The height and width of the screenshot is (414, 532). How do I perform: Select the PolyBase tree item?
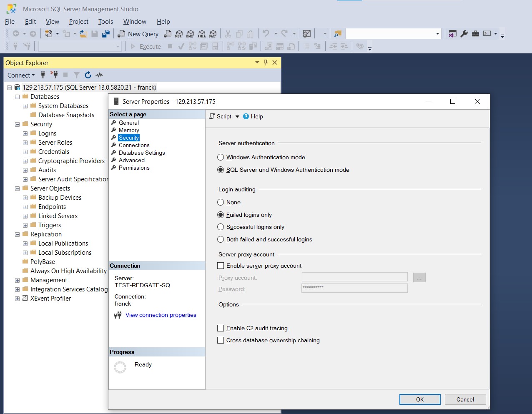click(43, 262)
